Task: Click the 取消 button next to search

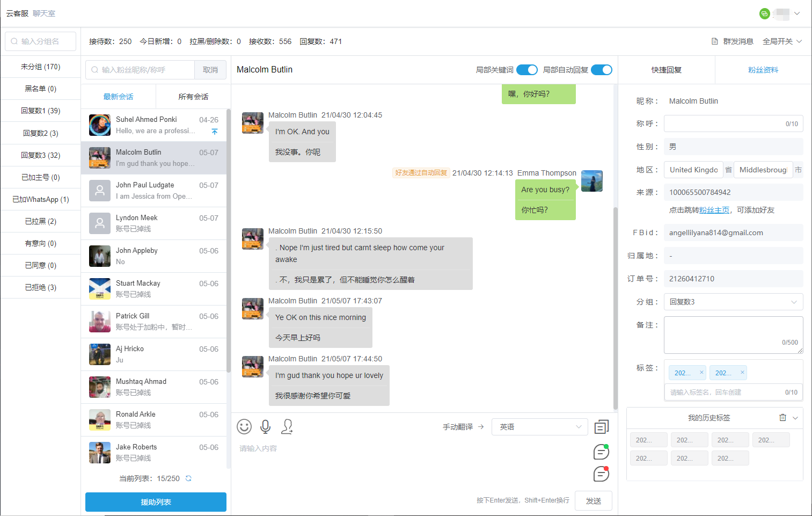Action: (210, 70)
